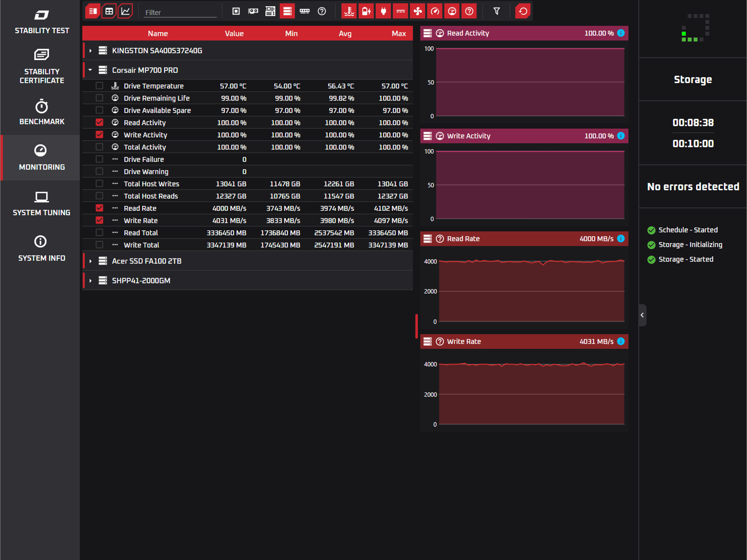747x560 pixels.
Task: Expand the SHPP41-2000GM drive
Action: click(x=90, y=281)
